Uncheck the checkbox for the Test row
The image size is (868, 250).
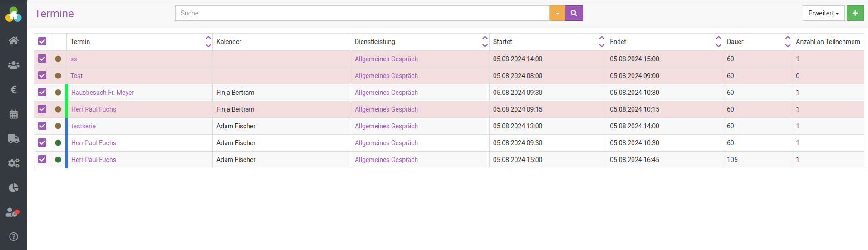42,76
